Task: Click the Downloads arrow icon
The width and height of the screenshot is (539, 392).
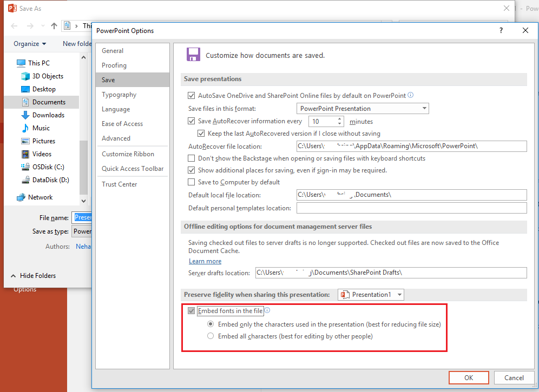Action: (25, 115)
